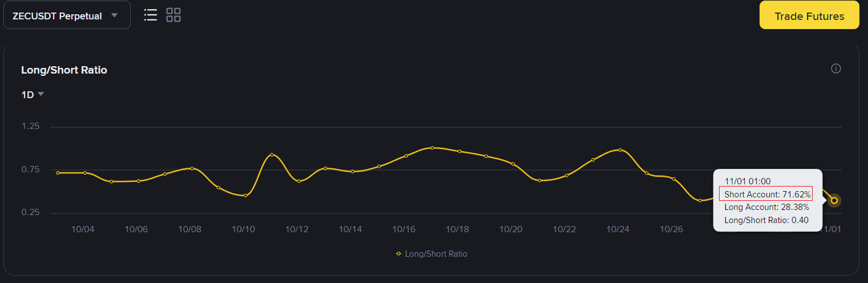Click the 0.75 y-axis value
Image resolution: width=868 pixels, height=283 pixels.
tap(30, 169)
